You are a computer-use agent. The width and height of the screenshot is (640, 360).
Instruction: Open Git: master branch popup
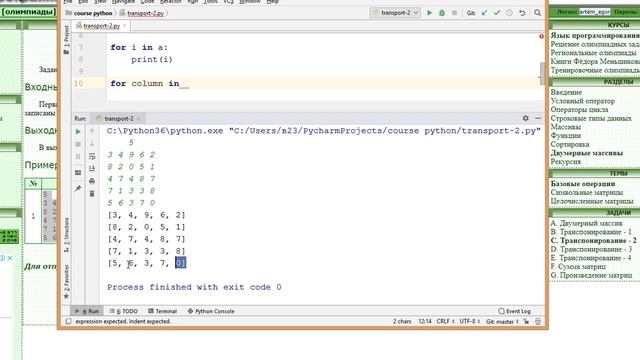point(502,322)
